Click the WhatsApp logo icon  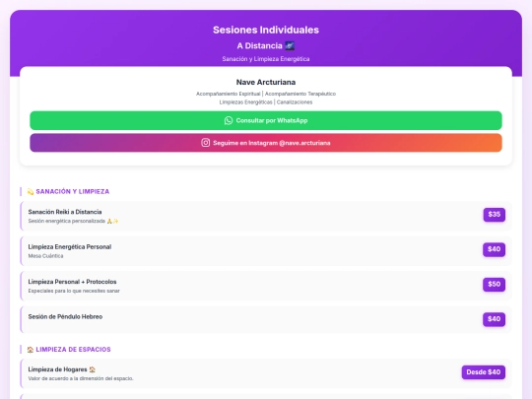pos(229,120)
